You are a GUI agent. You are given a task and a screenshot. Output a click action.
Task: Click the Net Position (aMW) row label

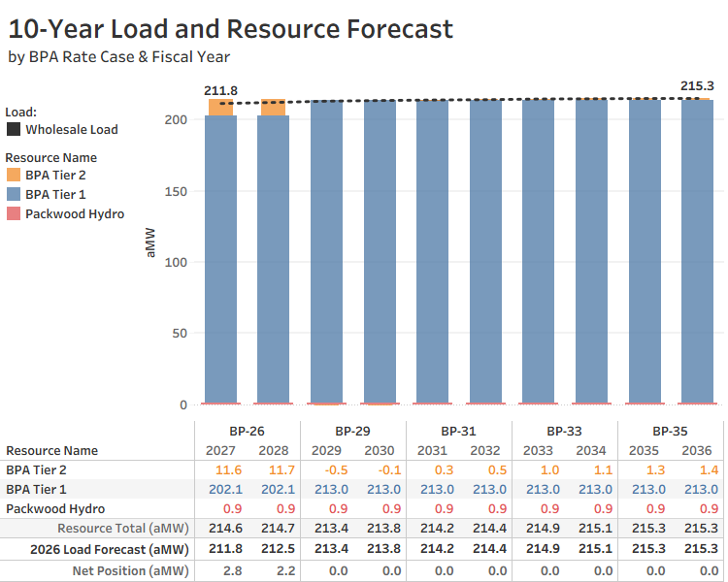click(130, 571)
